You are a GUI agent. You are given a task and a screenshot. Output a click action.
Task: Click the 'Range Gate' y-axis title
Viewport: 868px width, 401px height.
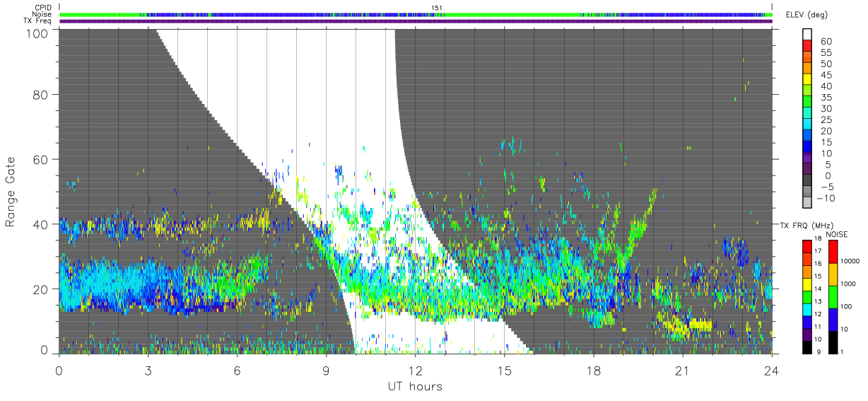pos(11,191)
